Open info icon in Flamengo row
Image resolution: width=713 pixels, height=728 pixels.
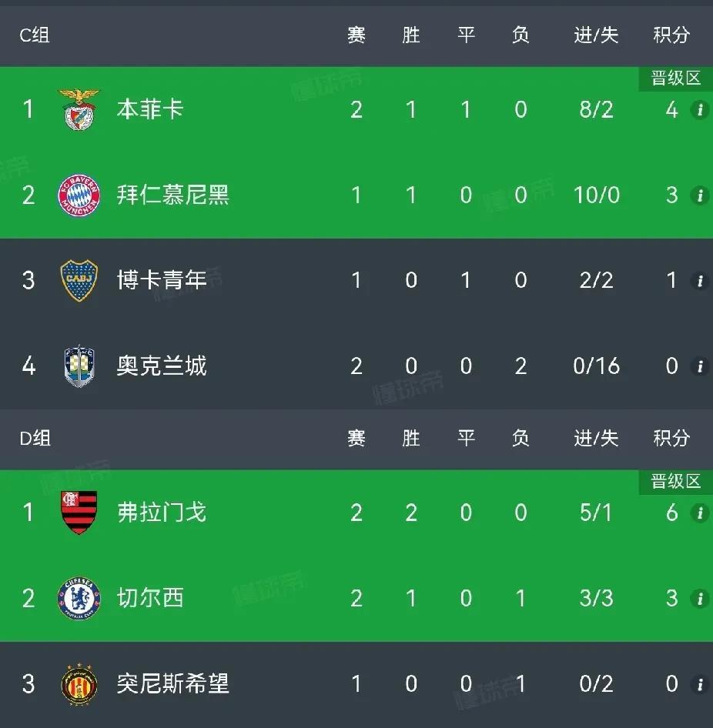[x=700, y=513]
